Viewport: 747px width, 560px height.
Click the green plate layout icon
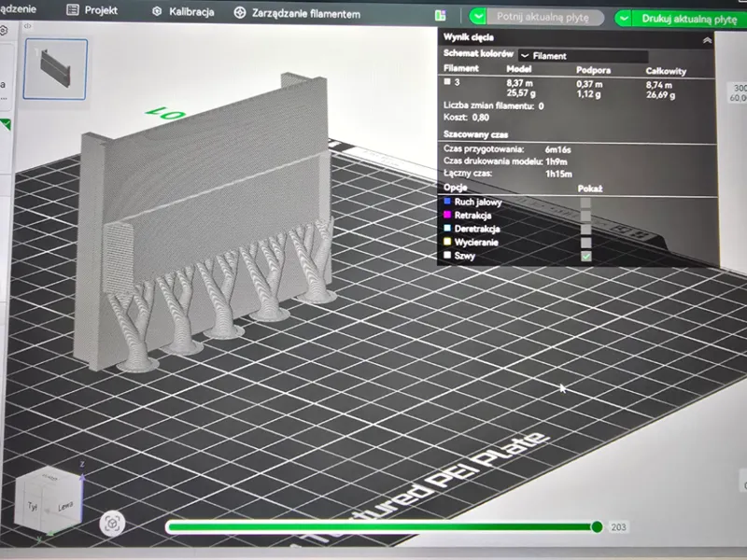pos(441,16)
